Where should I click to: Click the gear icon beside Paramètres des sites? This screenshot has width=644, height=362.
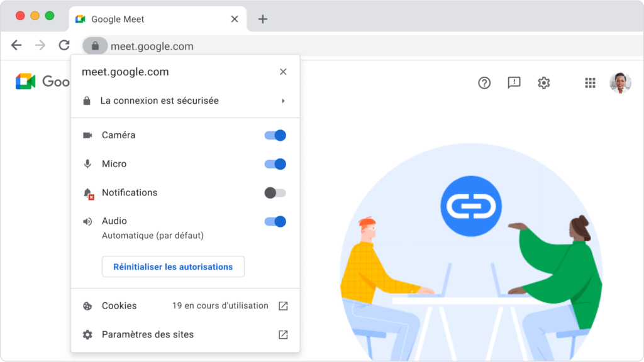click(87, 334)
